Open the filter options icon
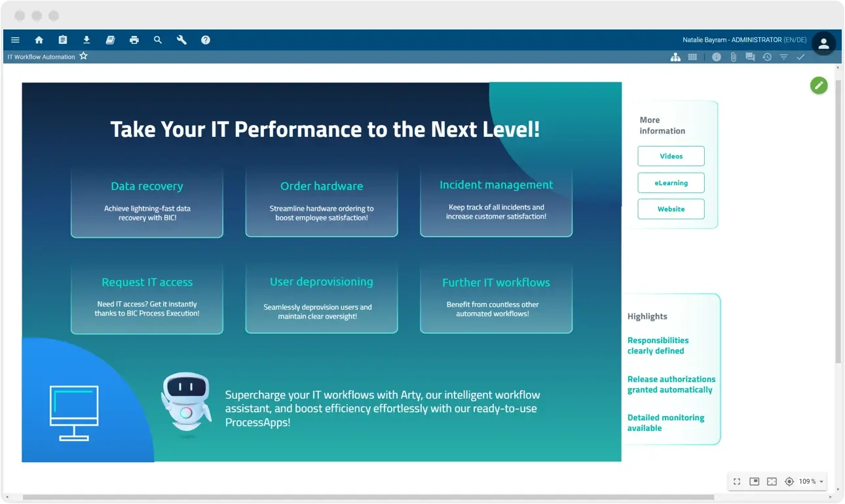Image resolution: width=845 pixels, height=504 pixels. [x=783, y=58]
